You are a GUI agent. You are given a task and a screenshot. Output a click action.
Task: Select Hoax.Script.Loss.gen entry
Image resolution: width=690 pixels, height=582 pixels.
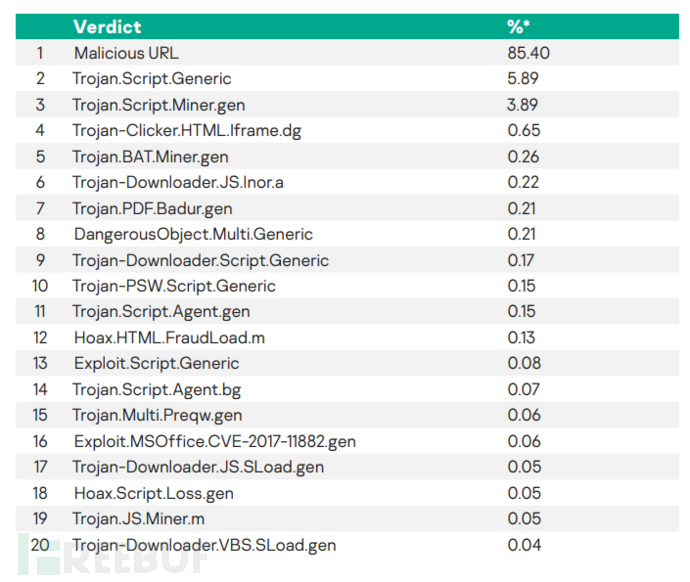(x=153, y=493)
